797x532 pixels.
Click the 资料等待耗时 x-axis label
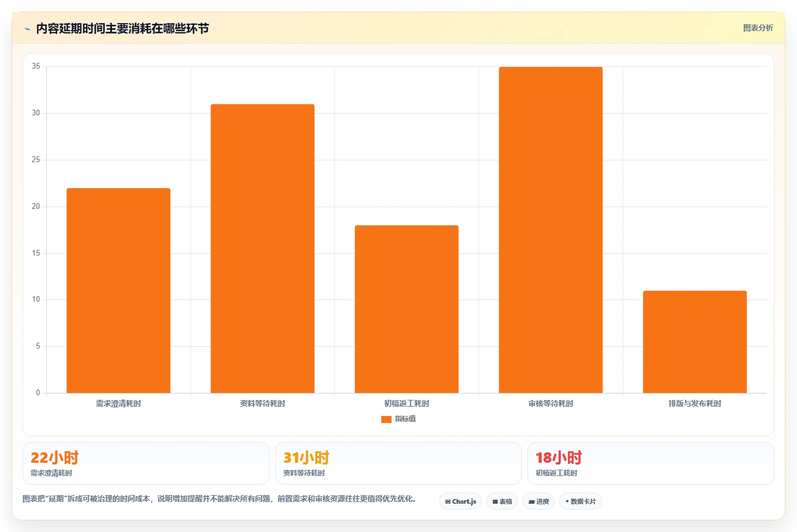coord(263,404)
